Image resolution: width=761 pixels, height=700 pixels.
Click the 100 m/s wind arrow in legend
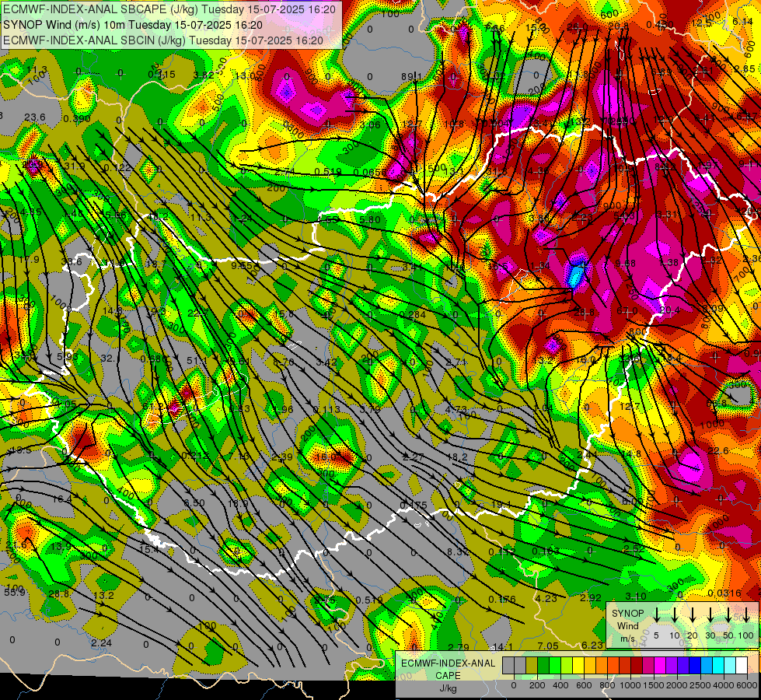(x=746, y=614)
